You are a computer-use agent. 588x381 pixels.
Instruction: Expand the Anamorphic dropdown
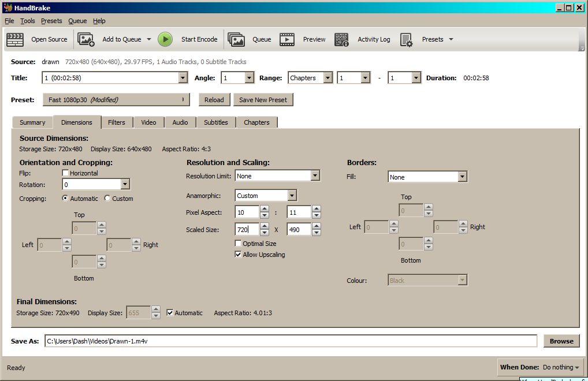[292, 196]
